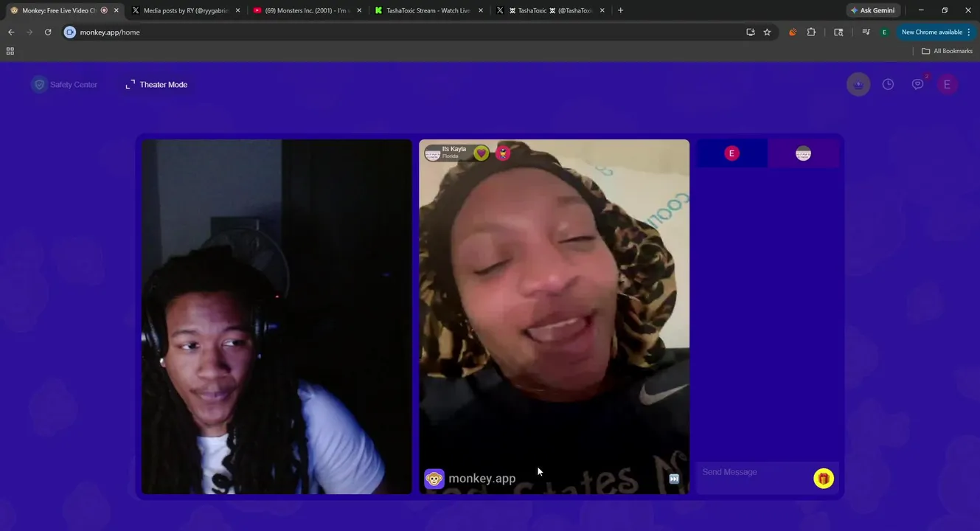Image resolution: width=980 pixels, height=531 pixels.
Task: Switch to the TashaToxic Stream tab
Action: point(428,10)
